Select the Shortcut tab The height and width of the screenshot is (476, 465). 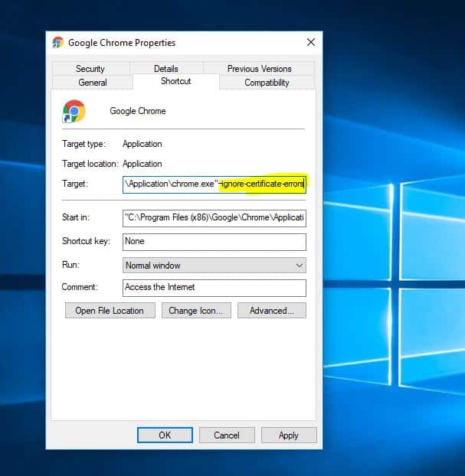click(x=176, y=81)
